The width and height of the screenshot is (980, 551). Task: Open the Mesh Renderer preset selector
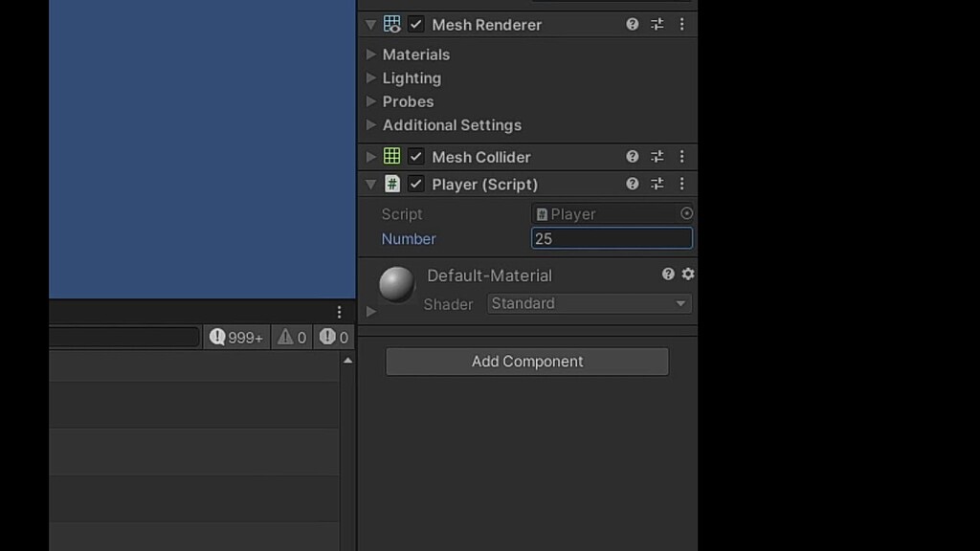(657, 24)
